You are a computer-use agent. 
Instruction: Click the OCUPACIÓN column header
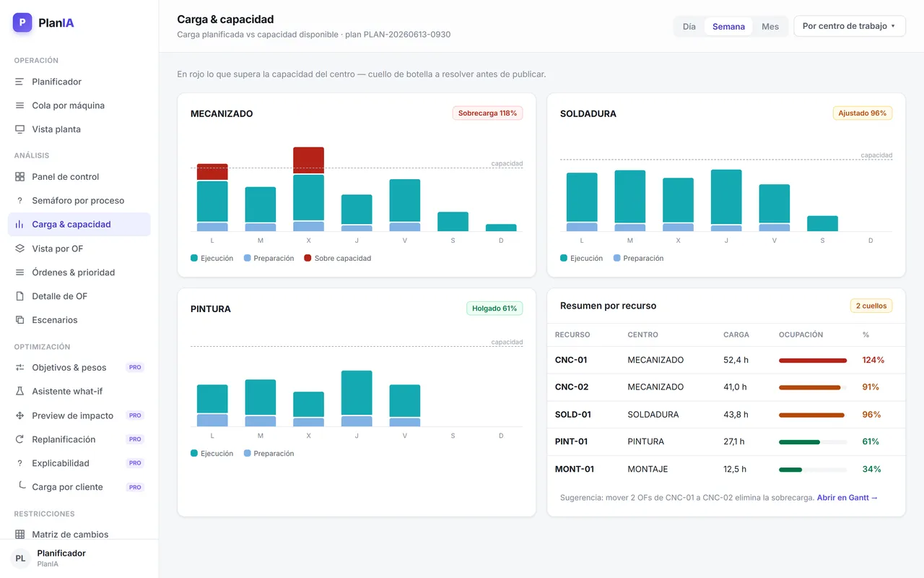pyautogui.click(x=801, y=335)
